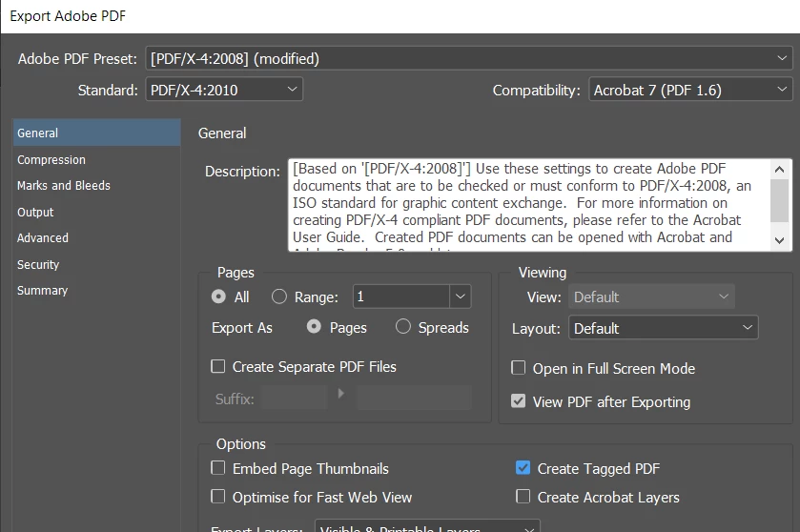Select the All pages radio button
The height and width of the screenshot is (532, 800).
click(x=218, y=297)
